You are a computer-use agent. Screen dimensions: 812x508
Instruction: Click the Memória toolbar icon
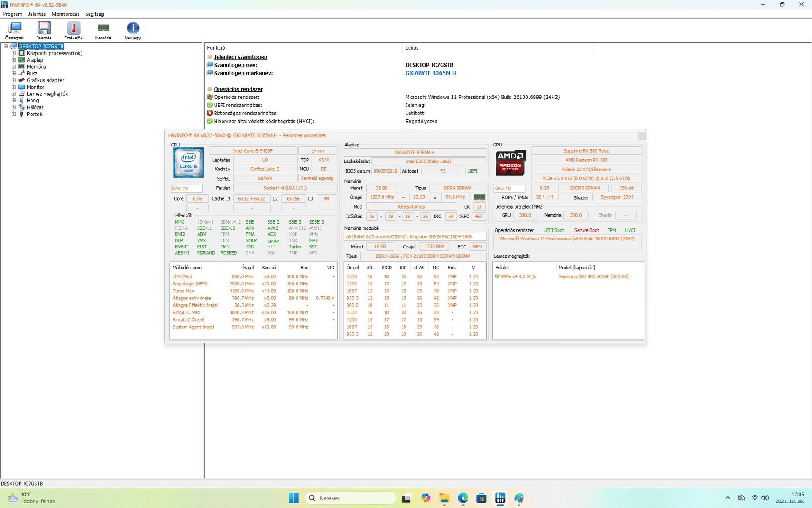coord(103,31)
